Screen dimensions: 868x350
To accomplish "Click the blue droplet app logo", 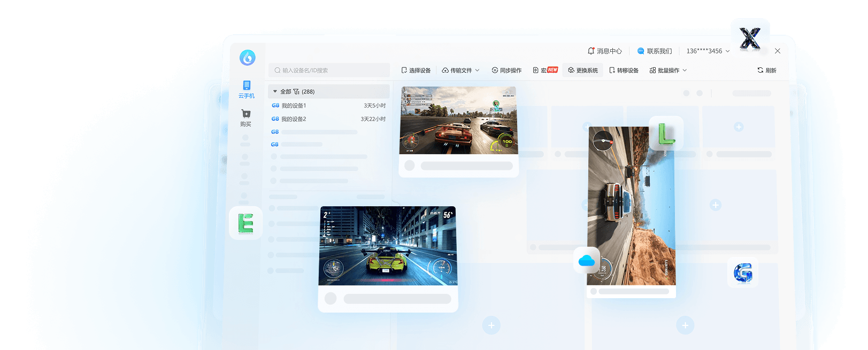I will pyautogui.click(x=247, y=57).
